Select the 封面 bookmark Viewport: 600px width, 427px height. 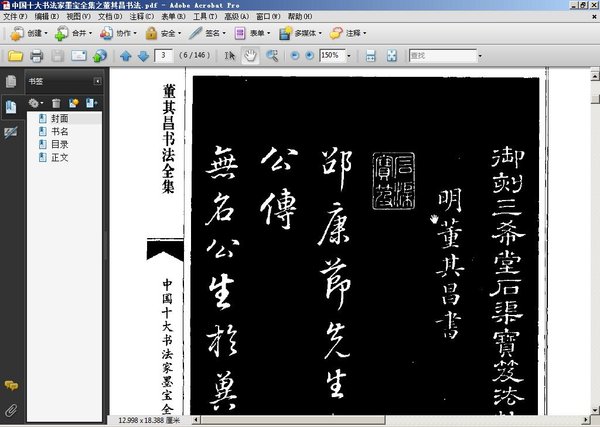pyautogui.click(x=60, y=119)
